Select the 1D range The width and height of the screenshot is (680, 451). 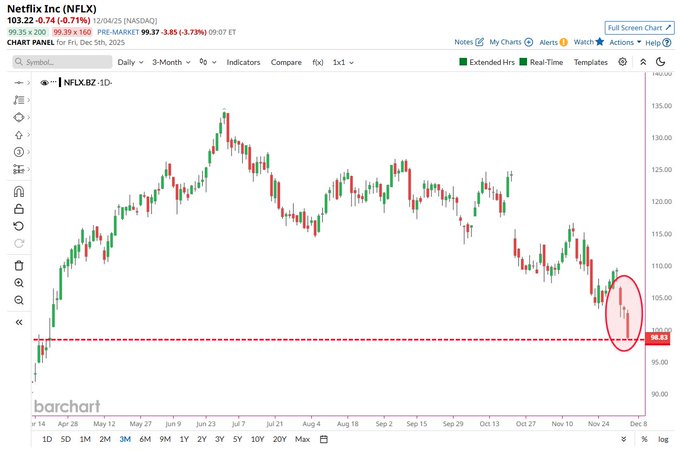click(47, 439)
